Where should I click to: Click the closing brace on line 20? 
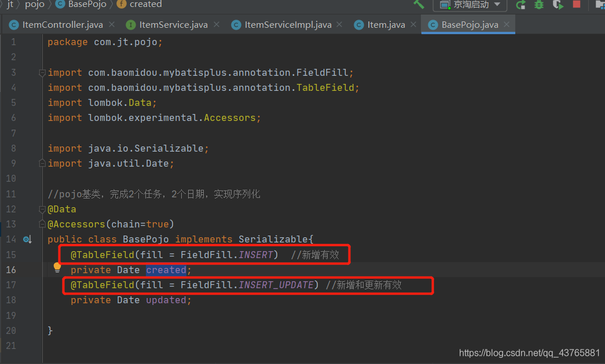click(x=50, y=330)
